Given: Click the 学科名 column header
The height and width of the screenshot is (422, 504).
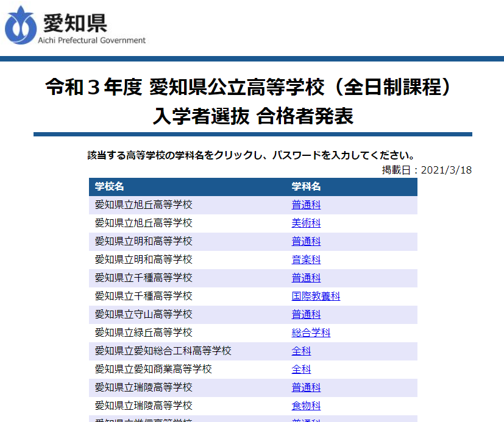Looking at the screenshot, I should 306,187.
